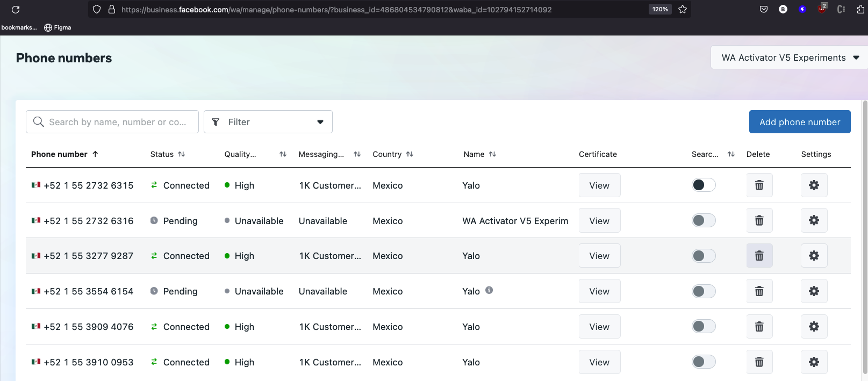Click the search by name or number field
The image size is (868, 381).
(x=112, y=122)
